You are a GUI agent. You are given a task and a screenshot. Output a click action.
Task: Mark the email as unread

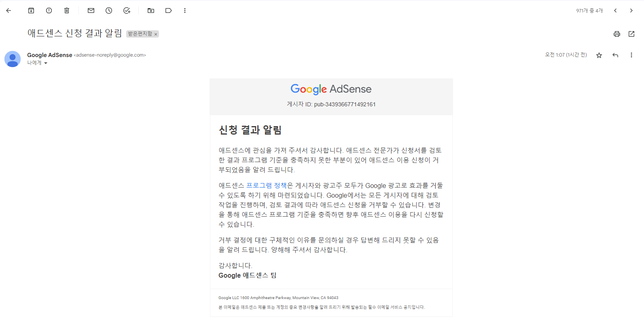(x=91, y=11)
